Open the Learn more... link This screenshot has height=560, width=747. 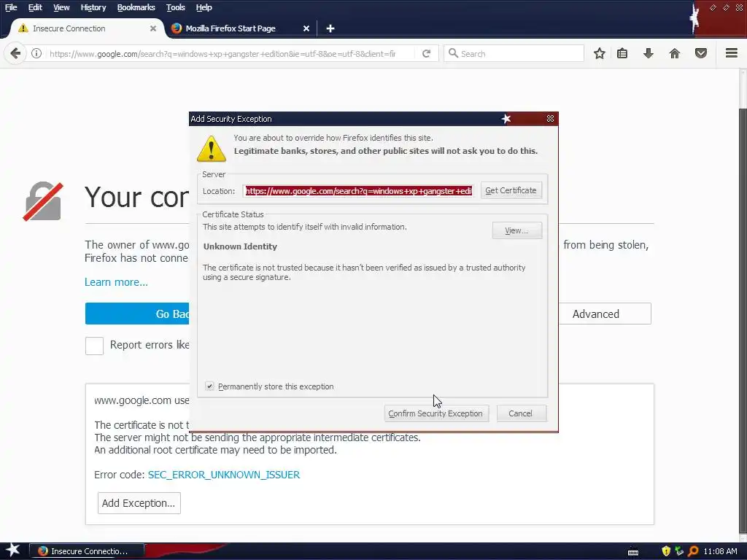116,282
